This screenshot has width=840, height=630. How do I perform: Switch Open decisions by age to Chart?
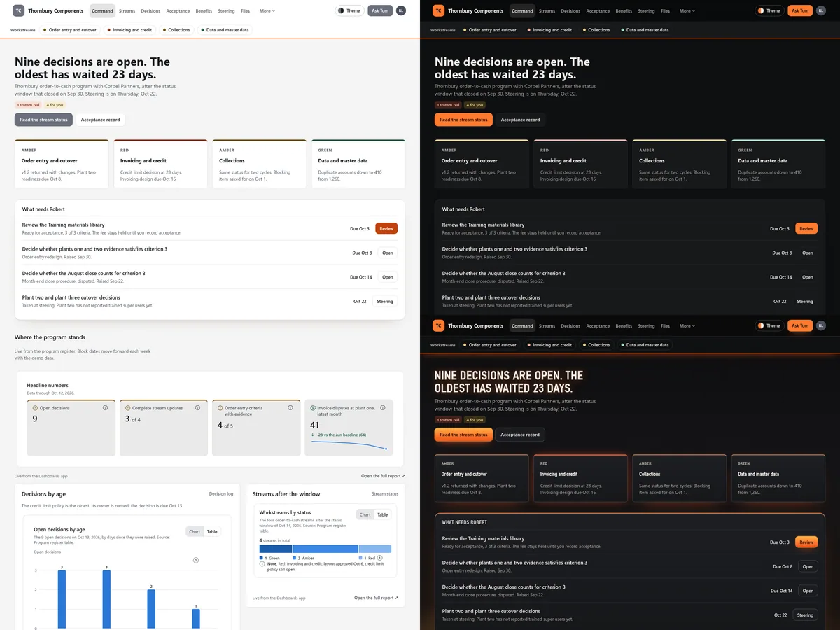tap(195, 531)
